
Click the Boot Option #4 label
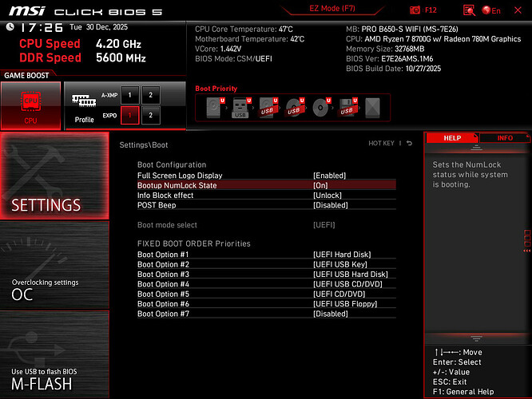click(x=163, y=284)
